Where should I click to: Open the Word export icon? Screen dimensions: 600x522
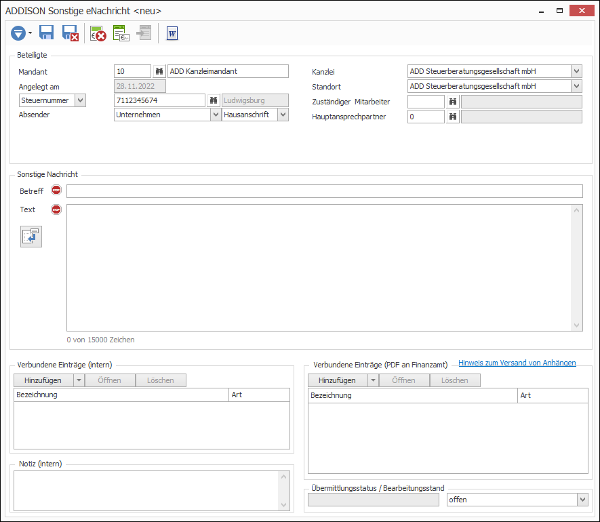tap(172, 33)
